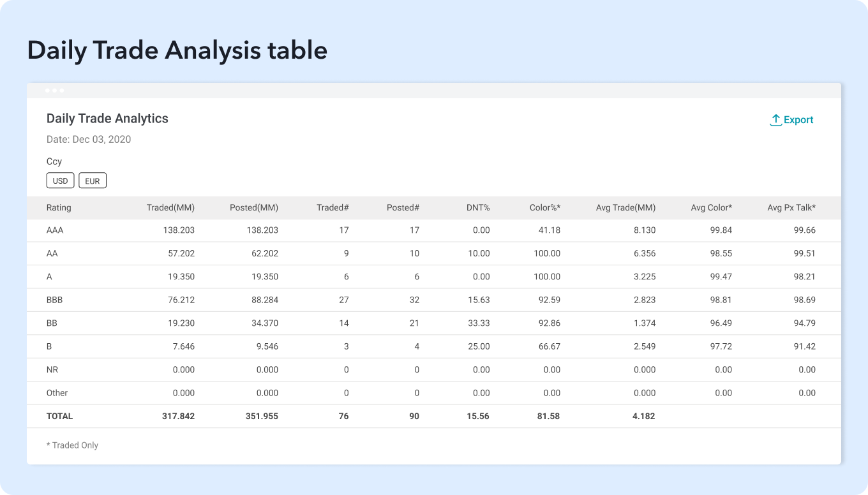The height and width of the screenshot is (495, 868).
Task: Select the AAA rating row
Action: pyautogui.click(x=55, y=230)
